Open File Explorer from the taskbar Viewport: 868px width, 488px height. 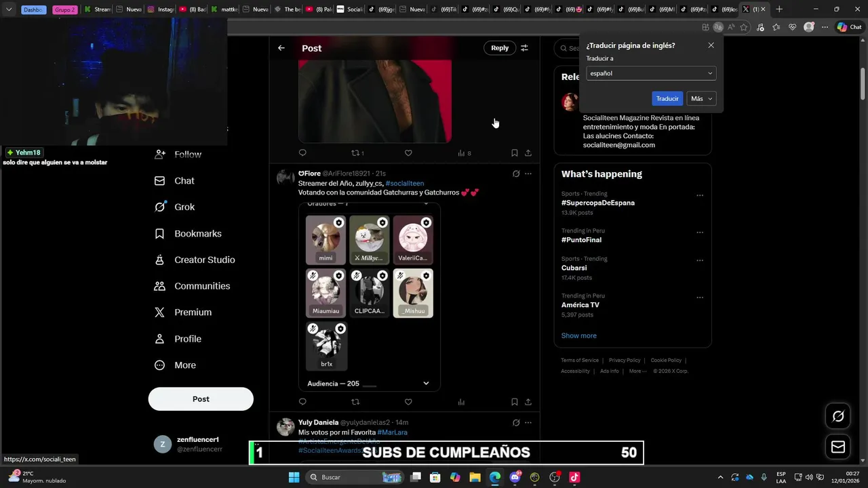[475, 477]
